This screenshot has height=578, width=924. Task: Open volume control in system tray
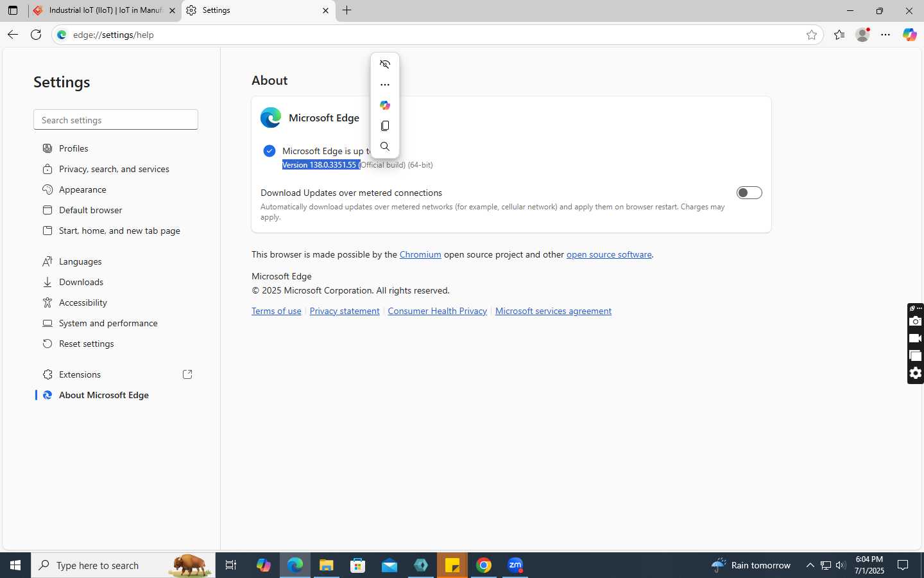pyautogui.click(x=841, y=565)
